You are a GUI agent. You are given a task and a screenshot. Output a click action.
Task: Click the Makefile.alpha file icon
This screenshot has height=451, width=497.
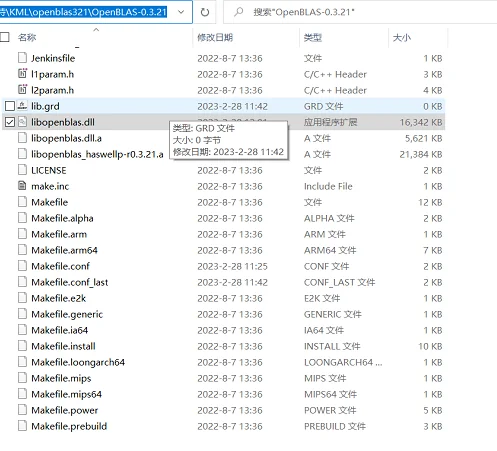(22, 218)
